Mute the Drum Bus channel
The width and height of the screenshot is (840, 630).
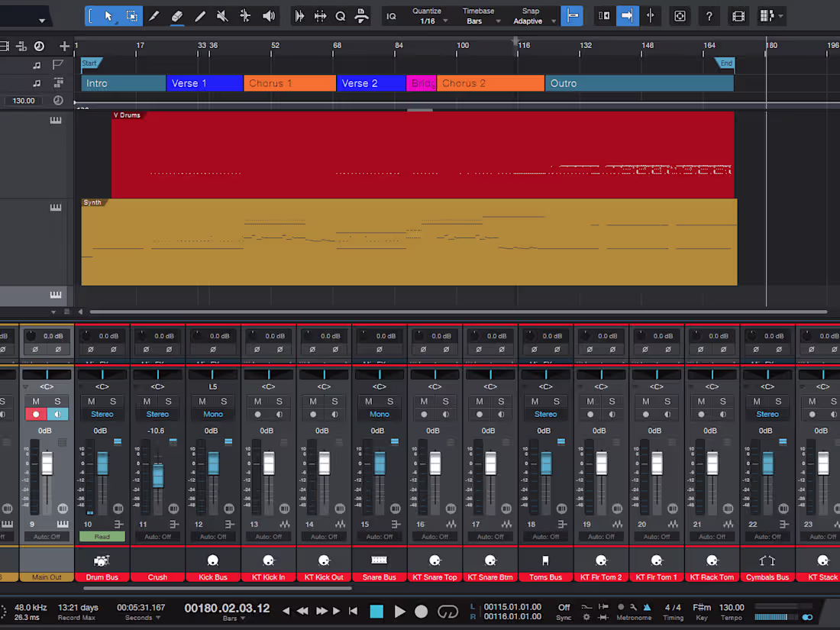91,401
